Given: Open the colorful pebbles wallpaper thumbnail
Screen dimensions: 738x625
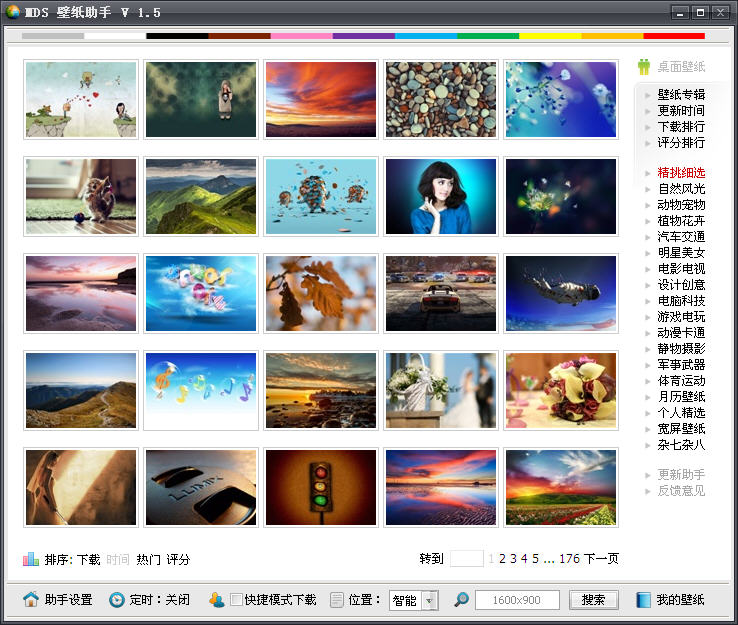Looking at the screenshot, I should coord(441,99).
